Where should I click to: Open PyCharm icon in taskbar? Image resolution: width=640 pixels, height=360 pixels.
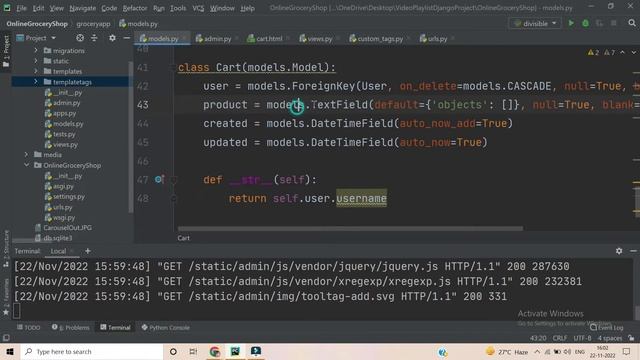coord(235,351)
